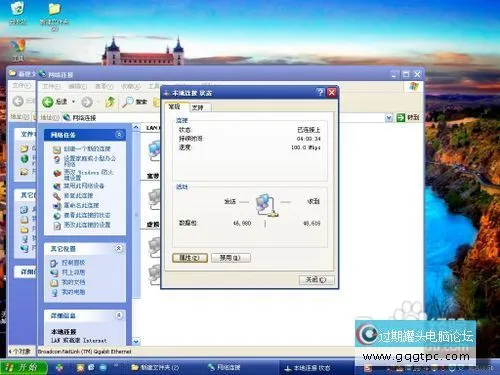Open the 编辑(E) menu in Network Connections
The width and height of the screenshot is (500, 375).
tap(78, 87)
